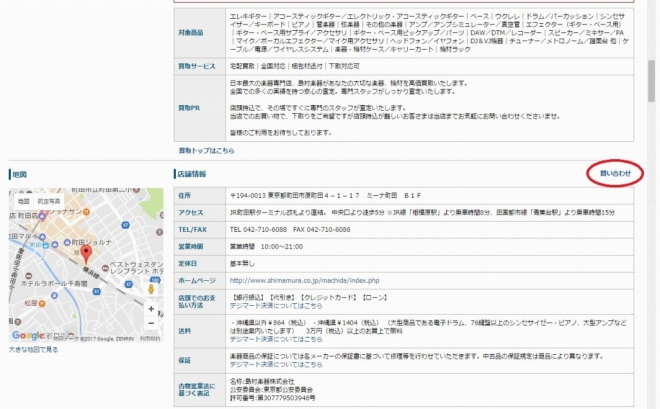Click the エレキギター product category list text

(429, 32)
